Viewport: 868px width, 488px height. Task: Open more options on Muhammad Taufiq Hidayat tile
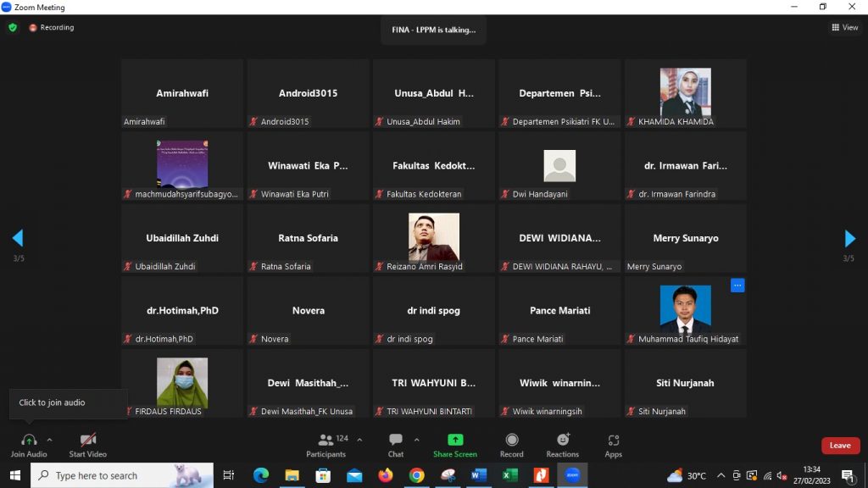[x=737, y=286]
